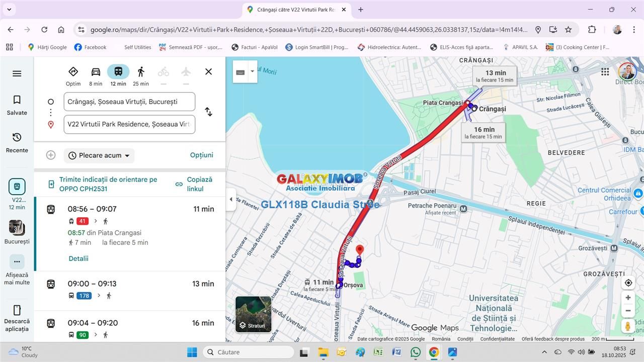Click the Copiază linkul link

coord(194,184)
